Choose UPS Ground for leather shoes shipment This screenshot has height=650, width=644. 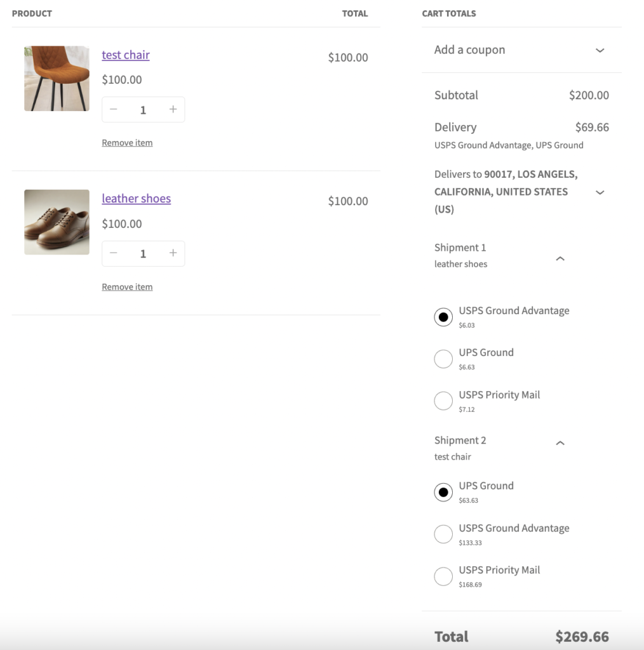coord(443,359)
